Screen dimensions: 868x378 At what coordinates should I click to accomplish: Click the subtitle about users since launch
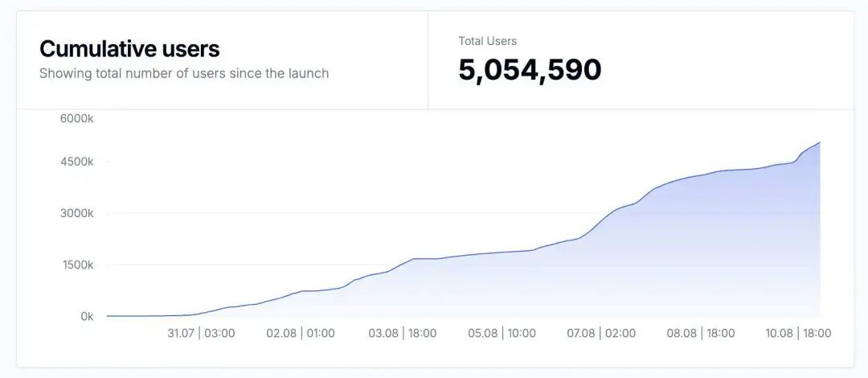184,73
